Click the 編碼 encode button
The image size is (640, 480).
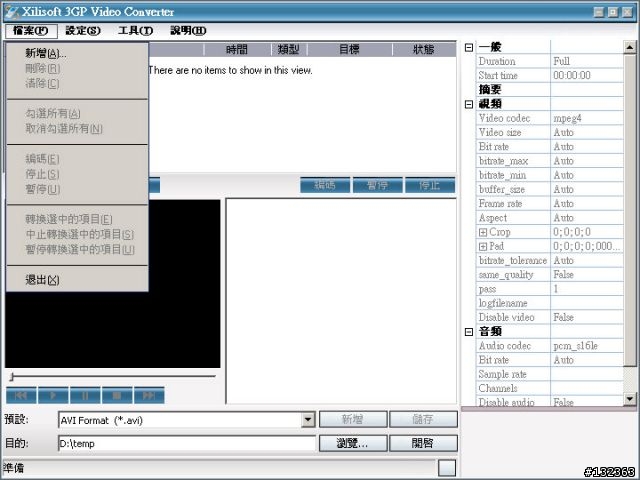point(325,185)
